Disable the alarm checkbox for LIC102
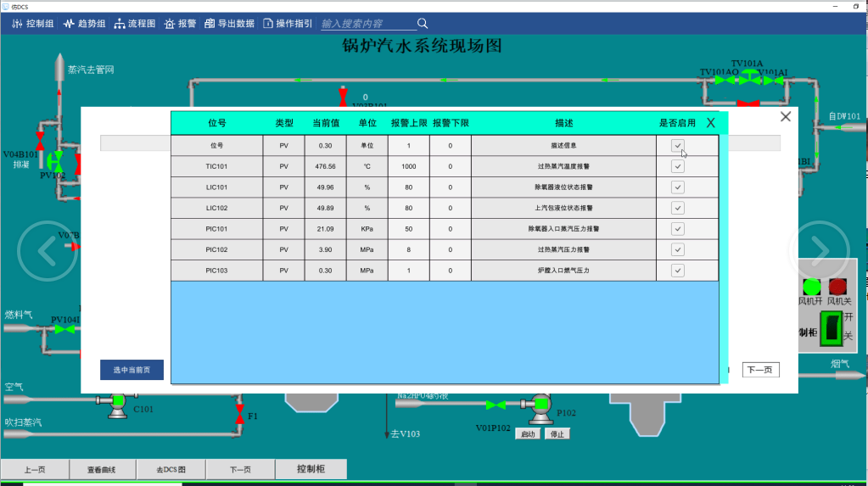 (677, 208)
